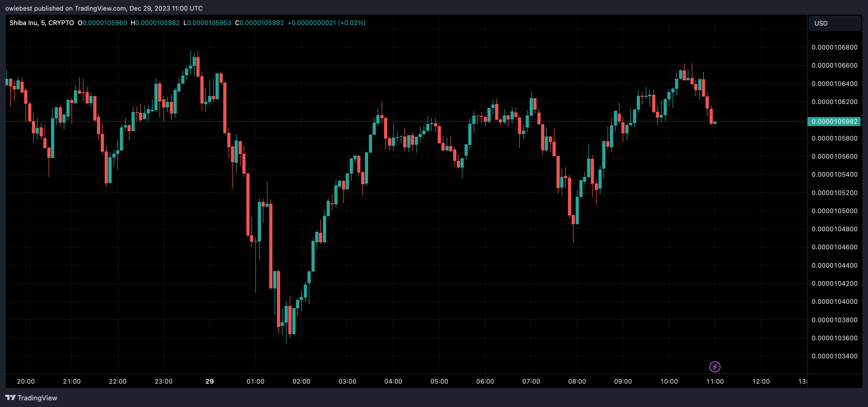Viewport: 868px width, 407px height.
Task: Click the TradingView logo at bottom left
Action: coord(31,398)
